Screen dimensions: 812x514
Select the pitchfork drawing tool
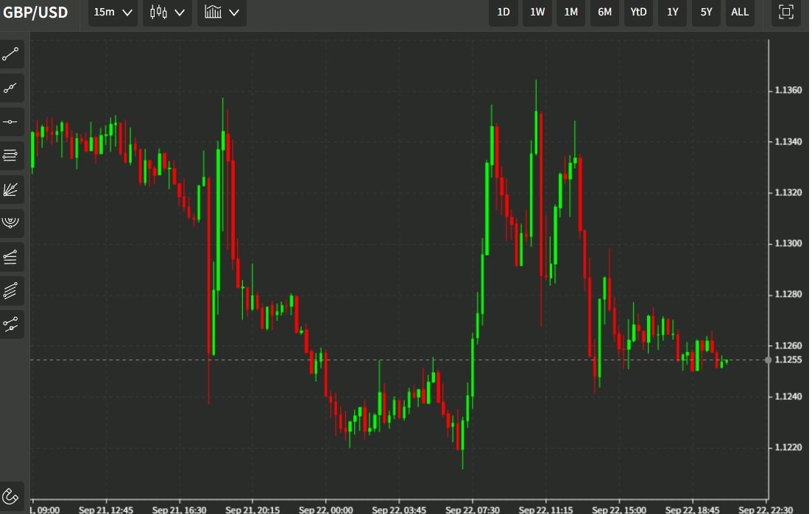coord(11,324)
